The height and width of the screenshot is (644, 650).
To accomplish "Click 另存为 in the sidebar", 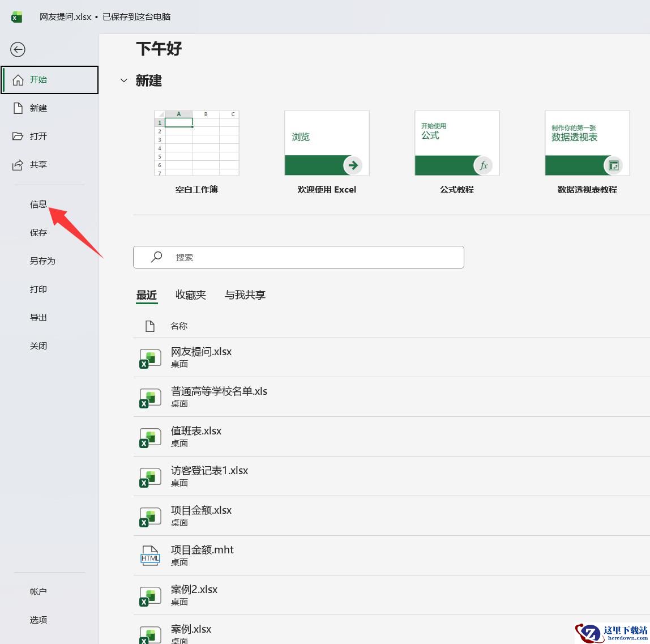I will pyautogui.click(x=42, y=261).
